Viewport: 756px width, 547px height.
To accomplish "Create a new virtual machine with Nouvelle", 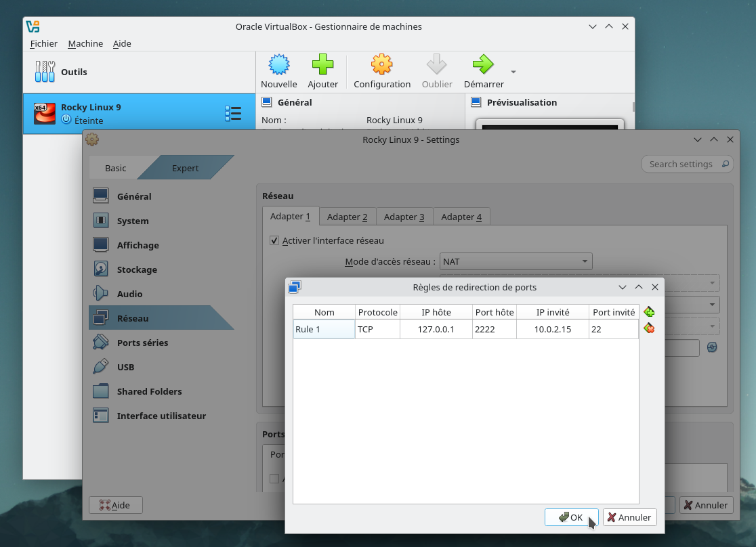I will pos(279,70).
